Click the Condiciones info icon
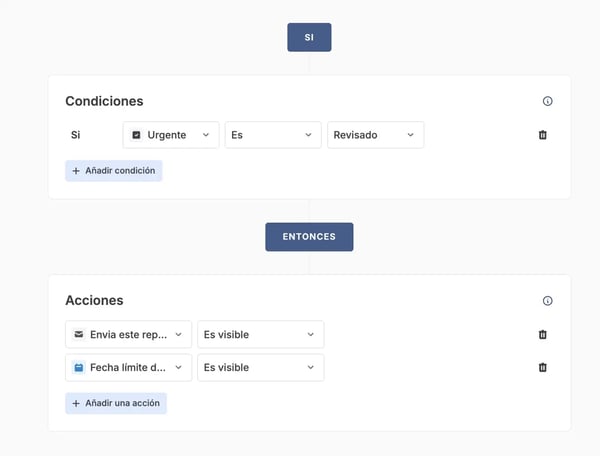This screenshot has width=600, height=456. click(547, 101)
